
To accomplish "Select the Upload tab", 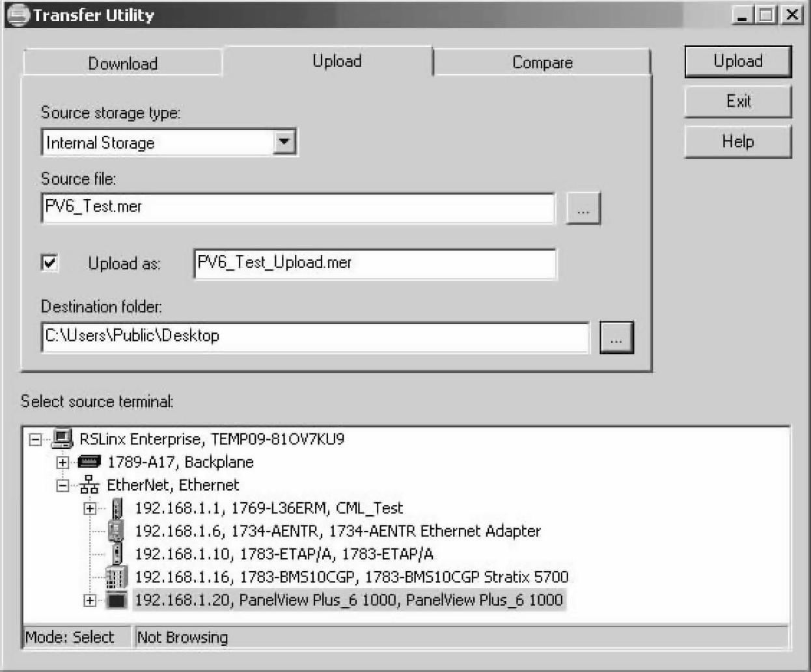I will coord(337,60).
